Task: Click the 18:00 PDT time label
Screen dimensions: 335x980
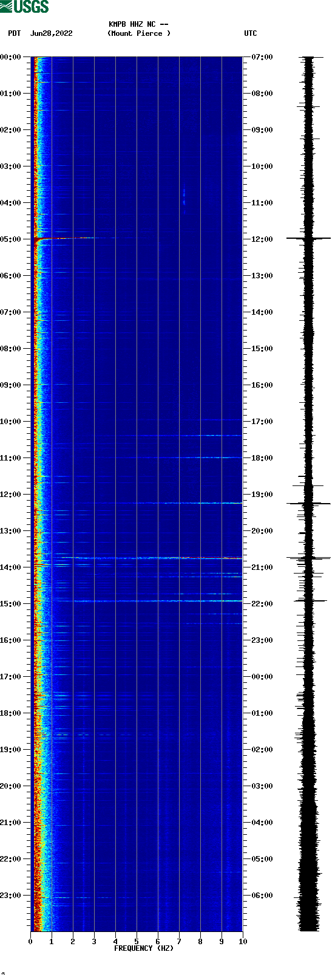Action: 10,713
